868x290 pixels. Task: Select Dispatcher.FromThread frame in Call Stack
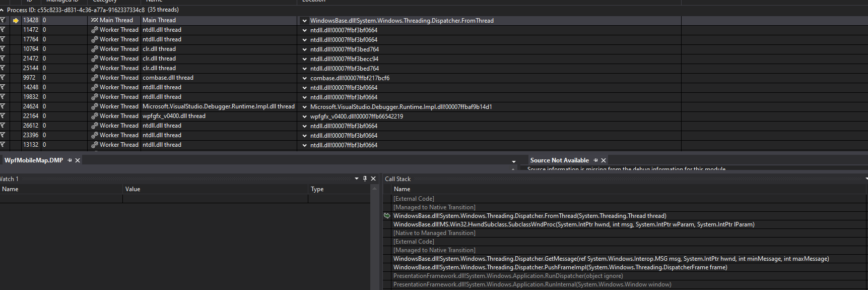click(x=529, y=216)
